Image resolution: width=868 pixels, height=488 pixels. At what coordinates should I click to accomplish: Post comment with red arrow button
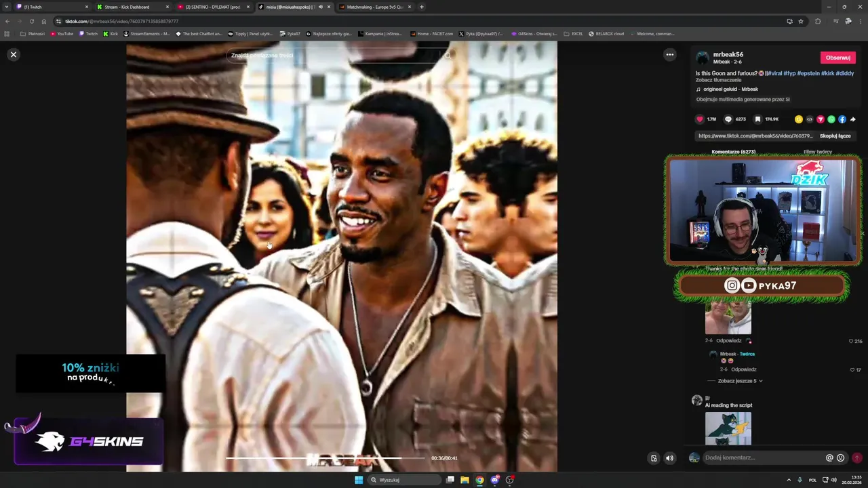(857, 457)
